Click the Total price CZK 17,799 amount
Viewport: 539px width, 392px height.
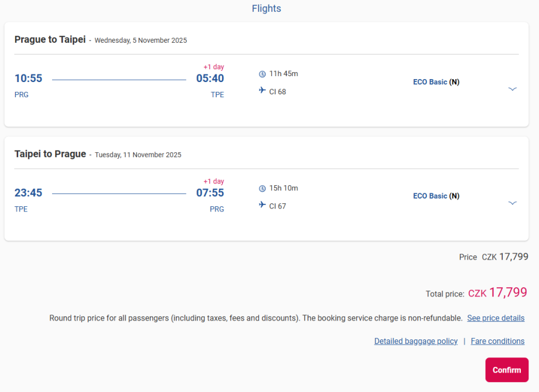tap(497, 293)
